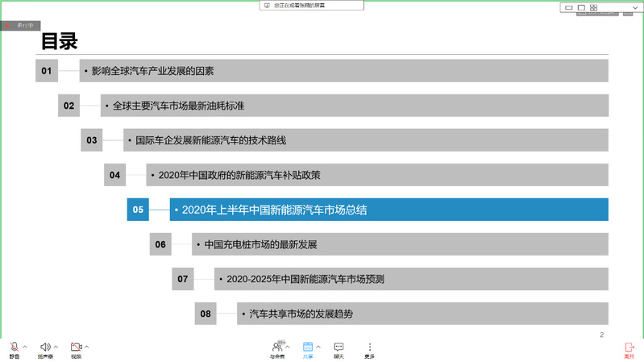644x362 pixels.
Task: Select agenda item 01 影响全球汽车产业发展的因素
Action: (343, 71)
